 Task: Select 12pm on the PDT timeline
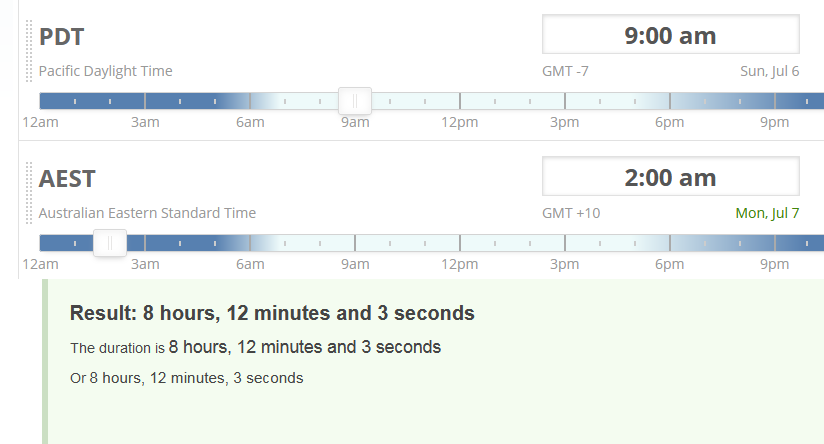coord(460,101)
